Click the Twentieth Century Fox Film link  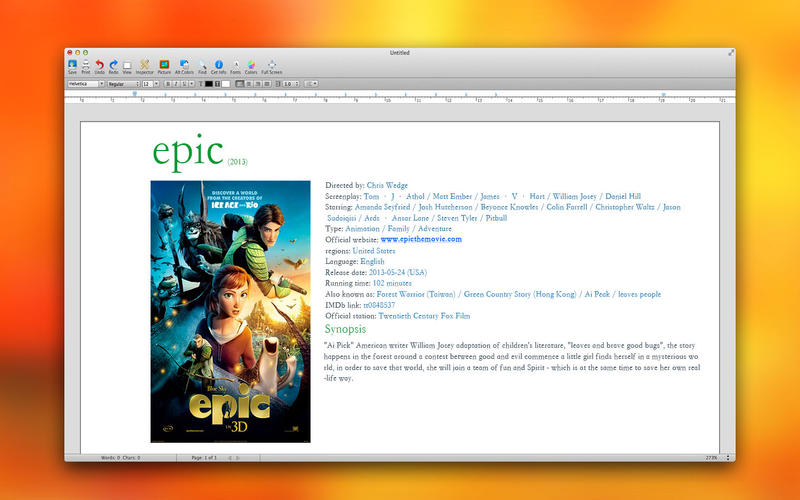coord(424,316)
